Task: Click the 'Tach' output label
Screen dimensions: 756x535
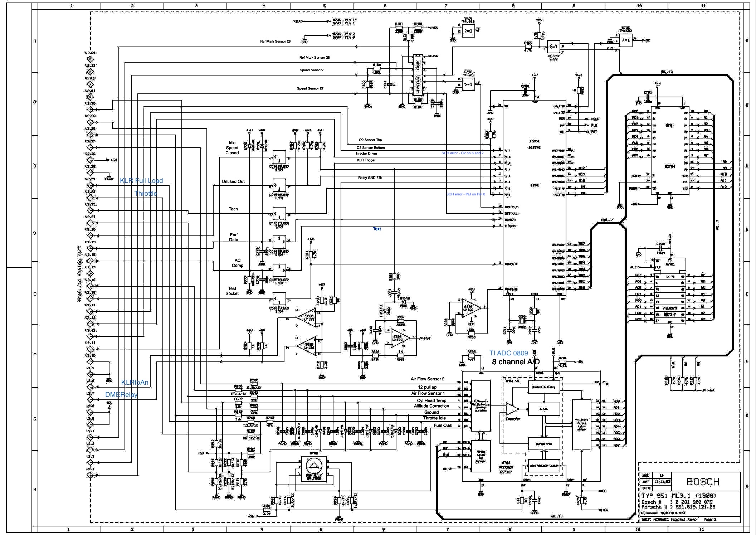Action: click(x=233, y=209)
